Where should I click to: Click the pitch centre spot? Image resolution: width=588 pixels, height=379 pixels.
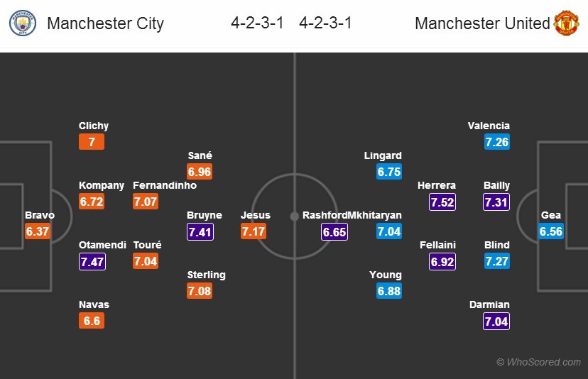(294, 215)
